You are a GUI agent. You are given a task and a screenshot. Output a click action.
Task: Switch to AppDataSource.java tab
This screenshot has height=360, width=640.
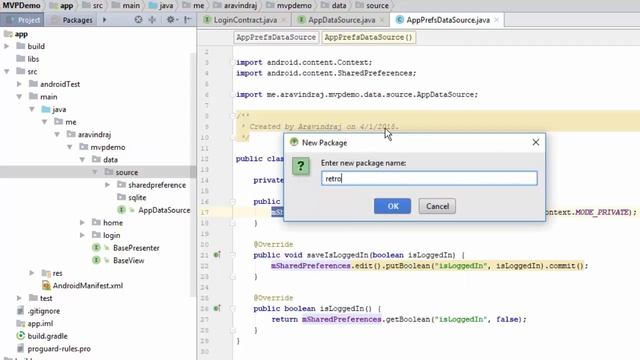(x=341, y=20)
